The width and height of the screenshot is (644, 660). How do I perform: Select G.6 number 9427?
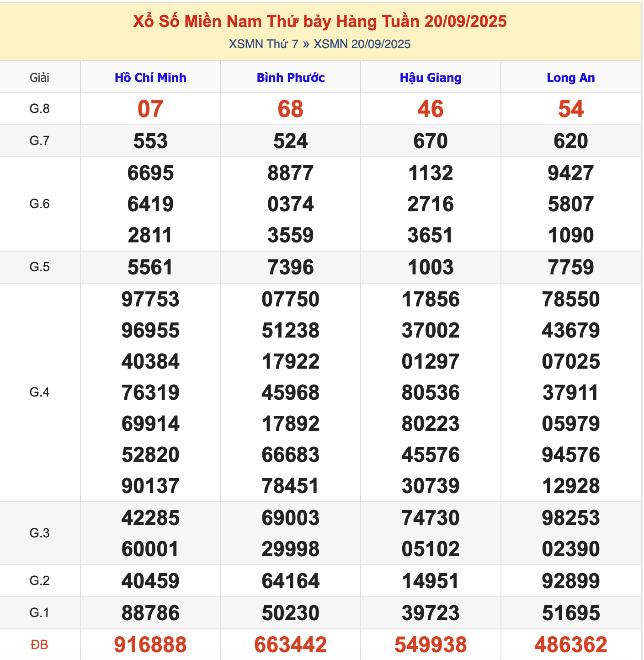[x=571, y=173]
